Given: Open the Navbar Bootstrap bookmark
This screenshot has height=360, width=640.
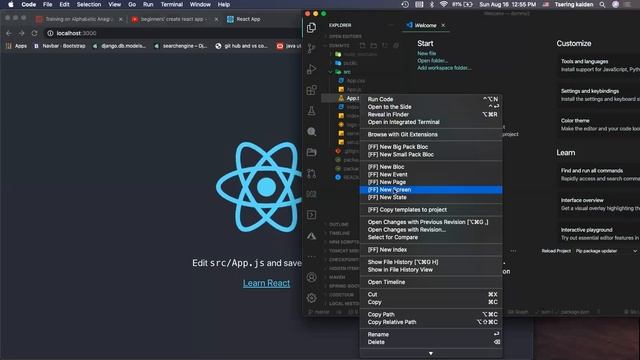Looking at the screenshot, I should [60, 46].
